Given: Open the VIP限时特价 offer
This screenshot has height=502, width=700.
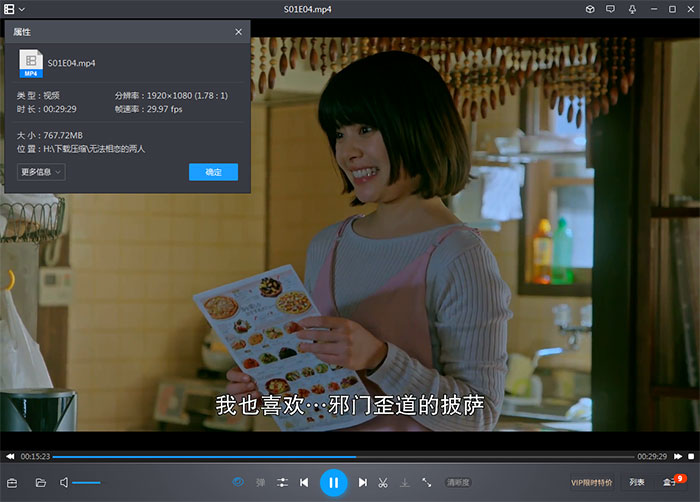Looking at the screenshot, I should (x=592, y=482).
